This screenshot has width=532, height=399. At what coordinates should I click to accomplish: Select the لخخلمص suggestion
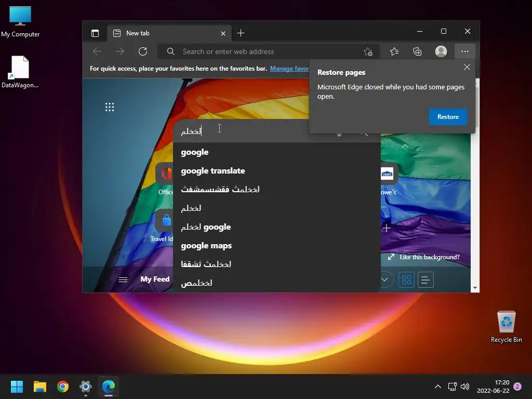coord(276,283)
